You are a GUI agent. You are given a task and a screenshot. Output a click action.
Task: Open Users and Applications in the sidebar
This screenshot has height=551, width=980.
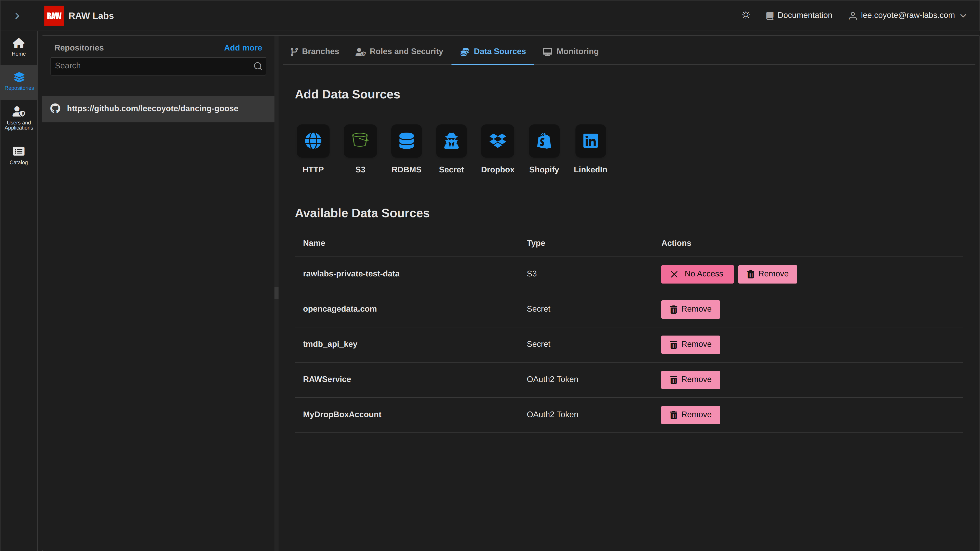tap(19, 118)
